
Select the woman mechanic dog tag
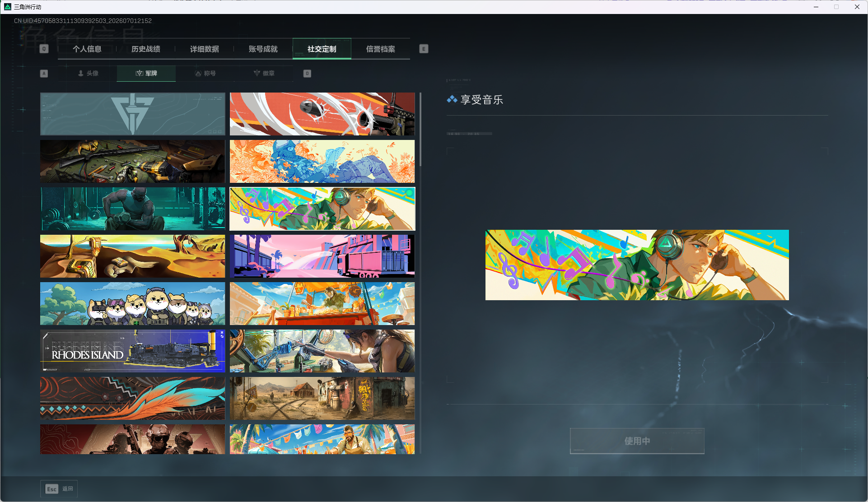tap(322, 351)
